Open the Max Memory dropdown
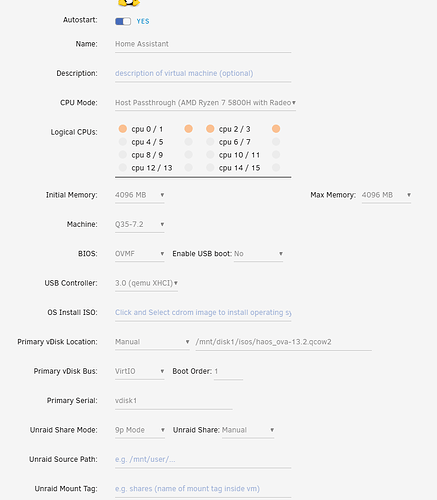Image resolution: width=437 pixels, height=500 pixels. 386,195
